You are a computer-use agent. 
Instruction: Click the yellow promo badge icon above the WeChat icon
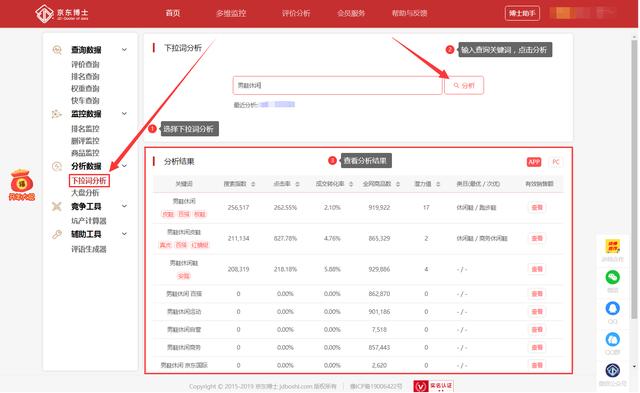(613, 246)
